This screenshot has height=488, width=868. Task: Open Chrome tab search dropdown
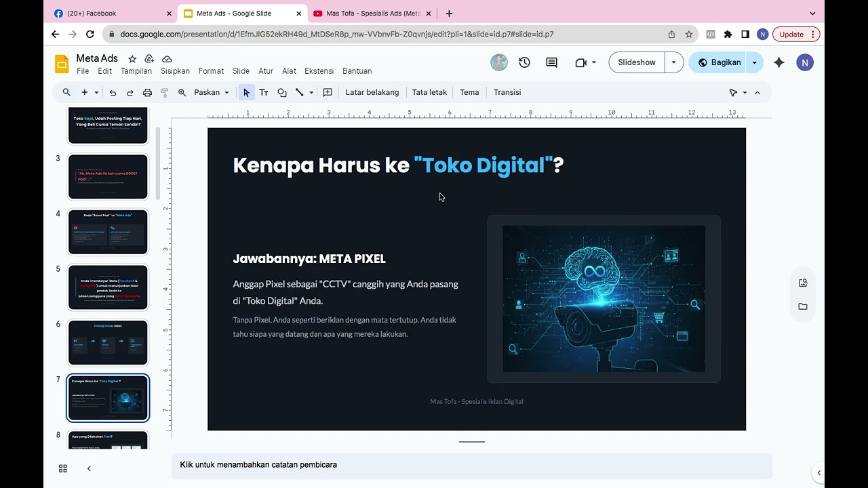pyautogui.click(x=812, y=14)
